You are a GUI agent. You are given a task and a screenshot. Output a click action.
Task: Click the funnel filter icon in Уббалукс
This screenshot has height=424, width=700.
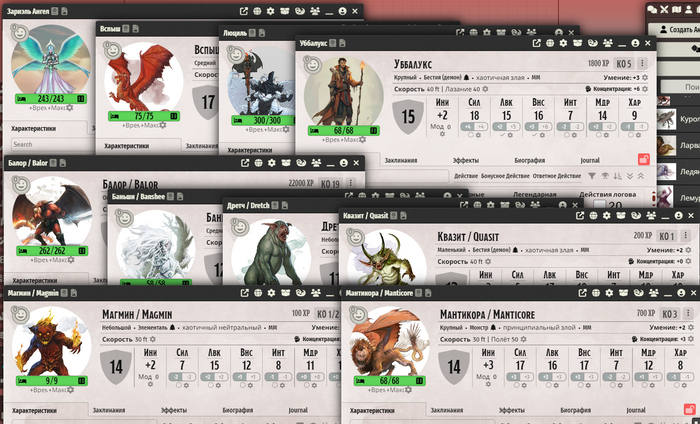(592, 176)
